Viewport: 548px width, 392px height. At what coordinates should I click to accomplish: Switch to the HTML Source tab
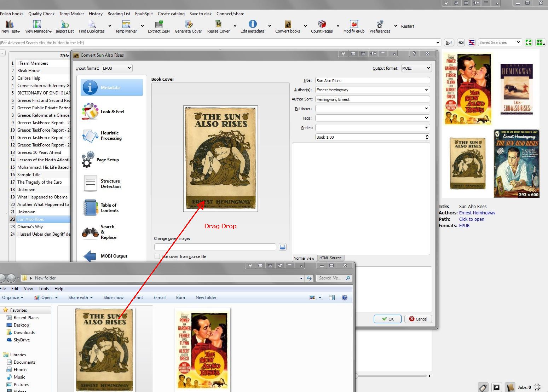click(x=330, y=258)
